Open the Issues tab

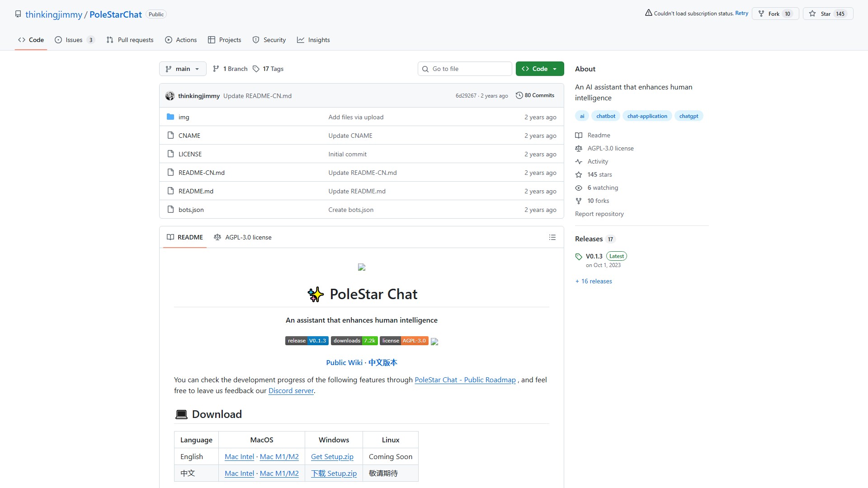74,40
